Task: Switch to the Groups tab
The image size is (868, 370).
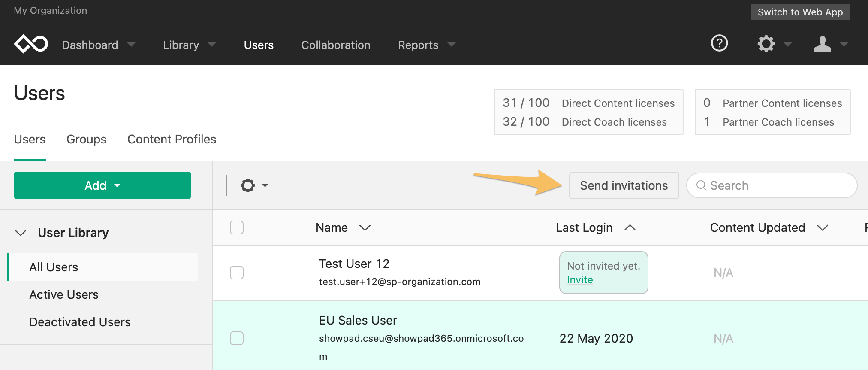Action: 86,139
